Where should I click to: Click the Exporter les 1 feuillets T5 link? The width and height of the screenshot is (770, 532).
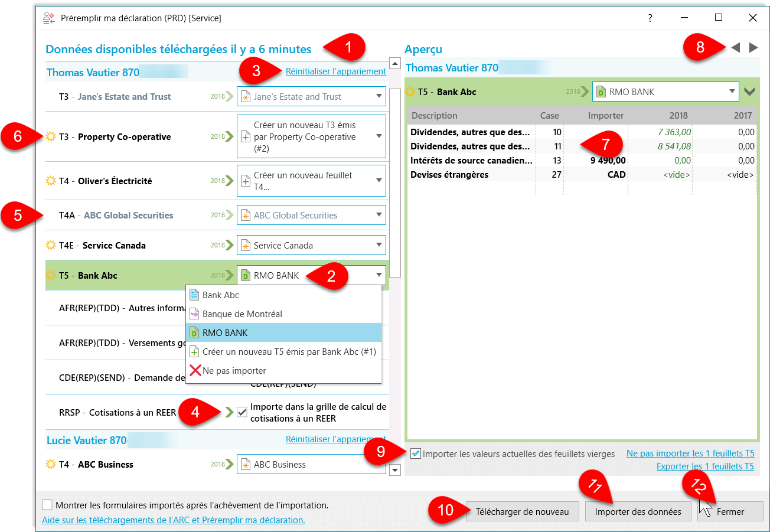click(705, 466)
